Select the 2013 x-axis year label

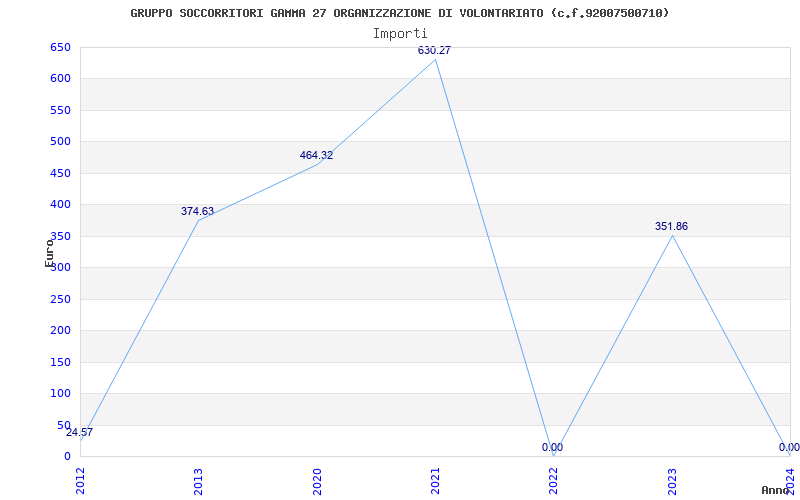pos(198,481)
